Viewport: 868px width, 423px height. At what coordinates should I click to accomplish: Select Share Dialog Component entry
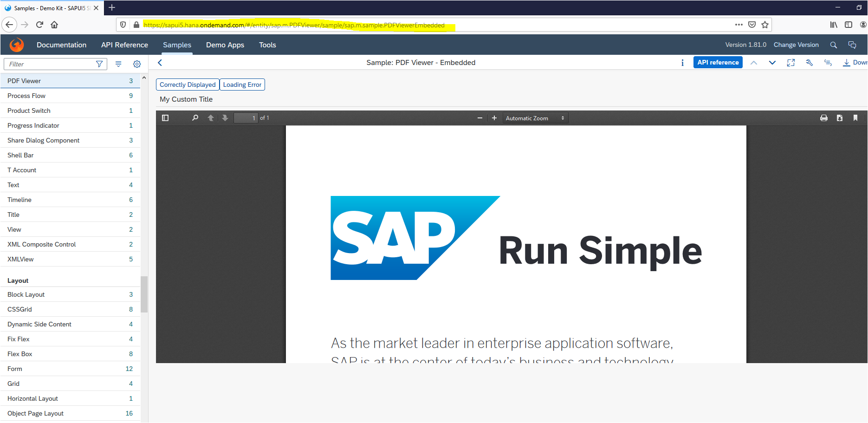tap(70, 140)
